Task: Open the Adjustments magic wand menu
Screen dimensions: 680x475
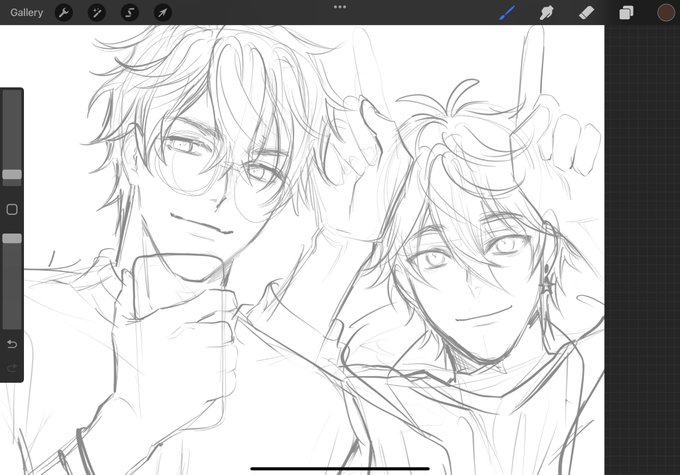Action: [97, 13]
